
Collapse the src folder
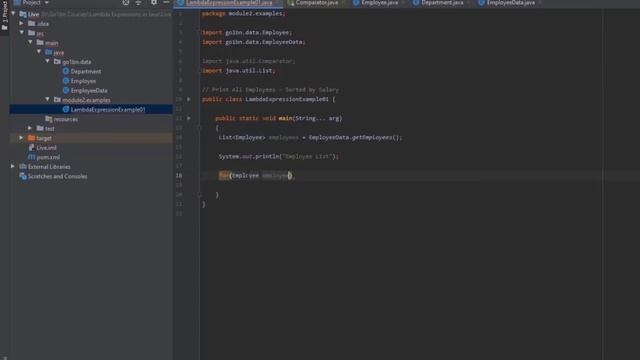click(22, 33)
